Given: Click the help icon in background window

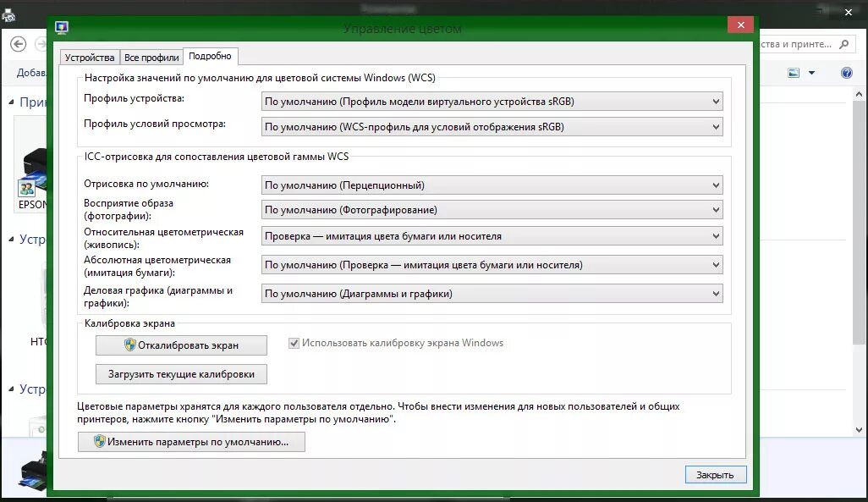Looking at the screenshot, I should [x=846, y=73].
